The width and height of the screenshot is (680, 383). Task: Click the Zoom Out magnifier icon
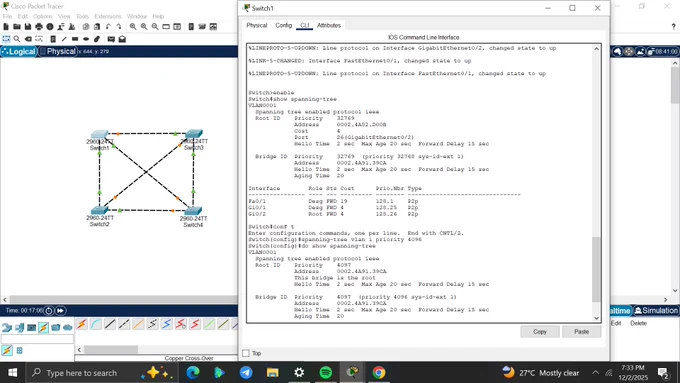click(155, 27)
